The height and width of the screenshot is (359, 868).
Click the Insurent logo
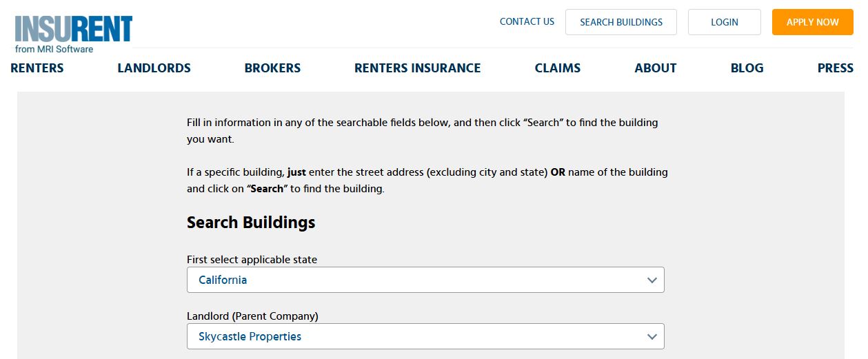pyautogui.click(x=73, y=29)
